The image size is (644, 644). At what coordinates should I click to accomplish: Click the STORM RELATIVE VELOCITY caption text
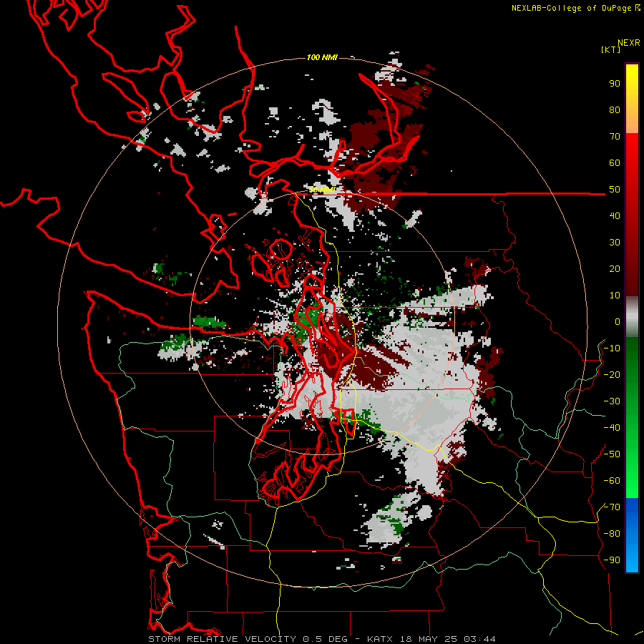223,639
